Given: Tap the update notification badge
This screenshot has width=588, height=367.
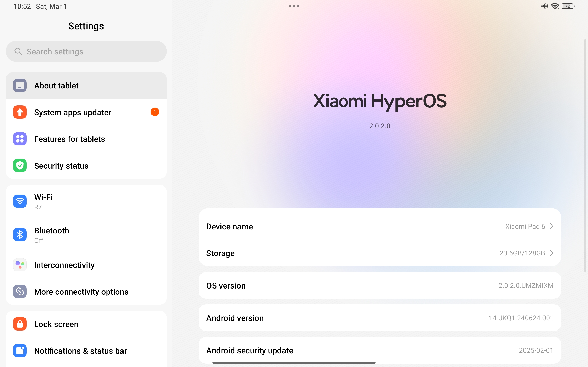Looking at the screenshot, I should [155, 112].
